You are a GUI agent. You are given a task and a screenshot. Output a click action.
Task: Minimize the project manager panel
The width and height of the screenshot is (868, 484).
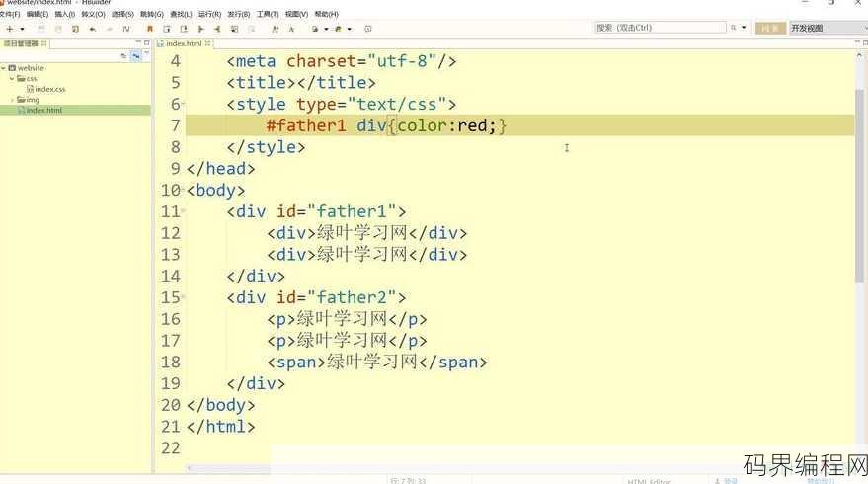click(138, 42)
